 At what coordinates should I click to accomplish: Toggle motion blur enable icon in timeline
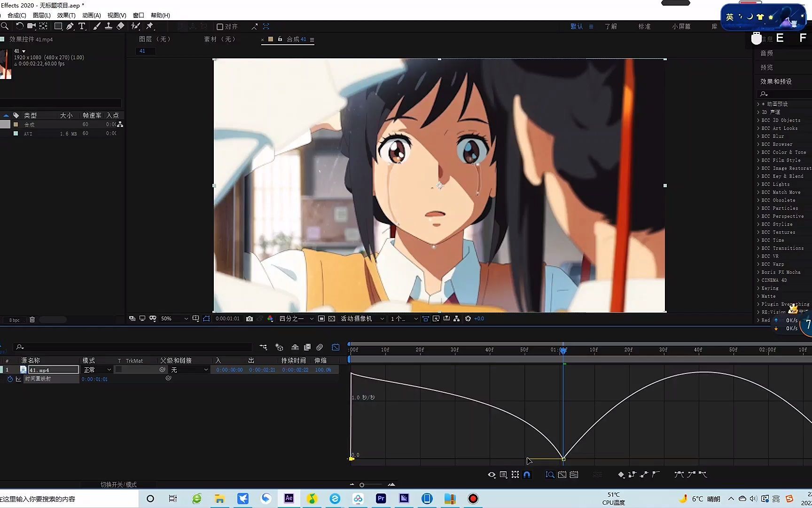(x=320, y=347)
